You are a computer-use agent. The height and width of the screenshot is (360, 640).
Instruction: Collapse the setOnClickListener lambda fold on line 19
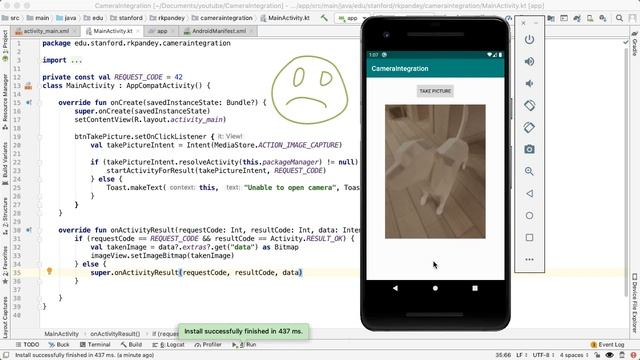tap(40, 137)
